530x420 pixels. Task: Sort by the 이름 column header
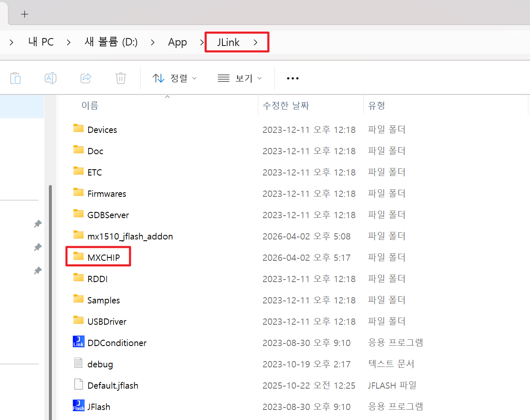coord(90,106)
